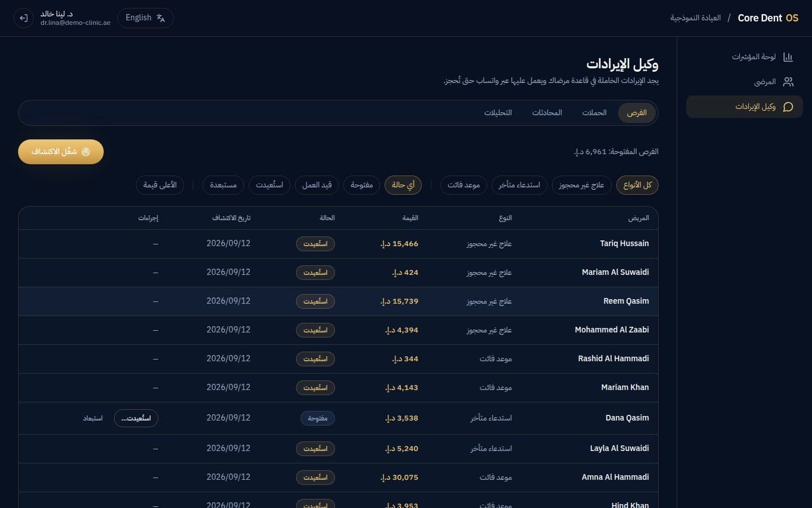Click patient name Rashid Al Hammadi
Image resolution: width=812 pixels, height=508 pixels.
click(614, 359)
